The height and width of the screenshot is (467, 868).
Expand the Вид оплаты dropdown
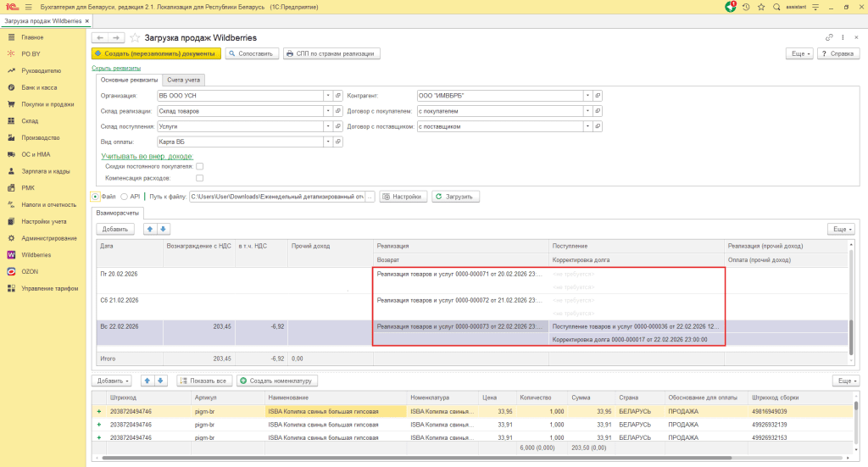(327, 142)
